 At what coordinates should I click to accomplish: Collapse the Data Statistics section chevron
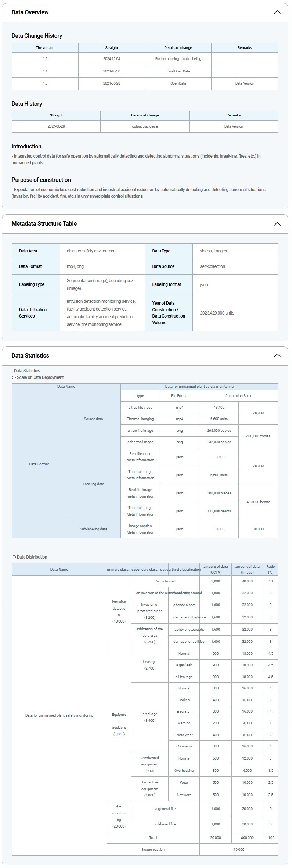(x=277, y=355)
